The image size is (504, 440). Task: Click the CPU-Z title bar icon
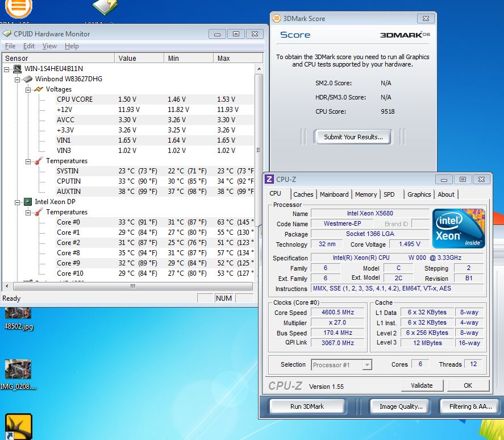[x=269, y=179]
